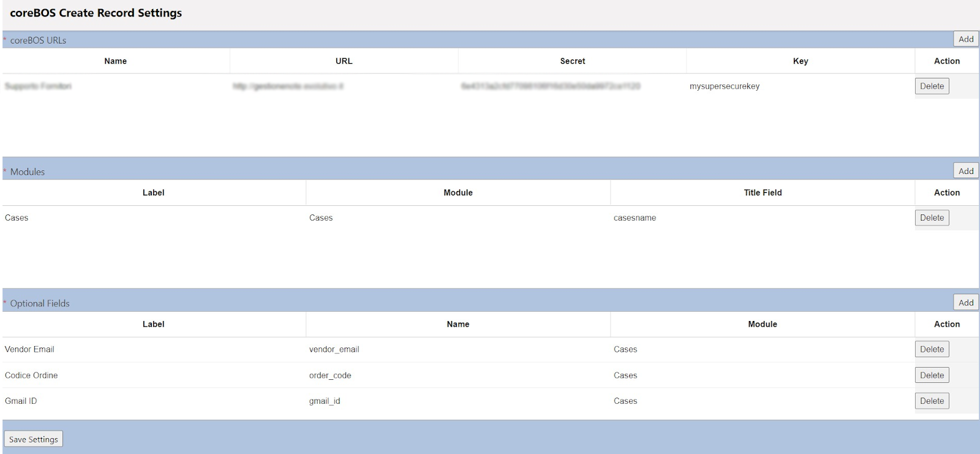The height and width of the screenshot is (454, 980).
Task: Delete the Codice Ordine optional field
Action: [x=932, y=376]
